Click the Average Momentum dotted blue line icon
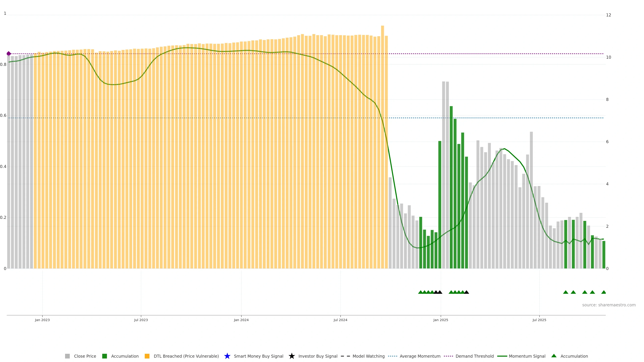644x362 pixels. coord(392,356)
